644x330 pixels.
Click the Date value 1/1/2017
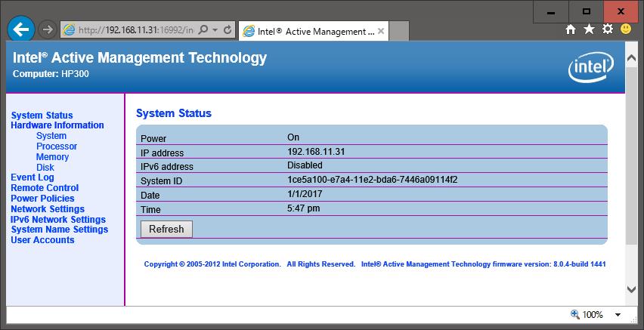305,194
